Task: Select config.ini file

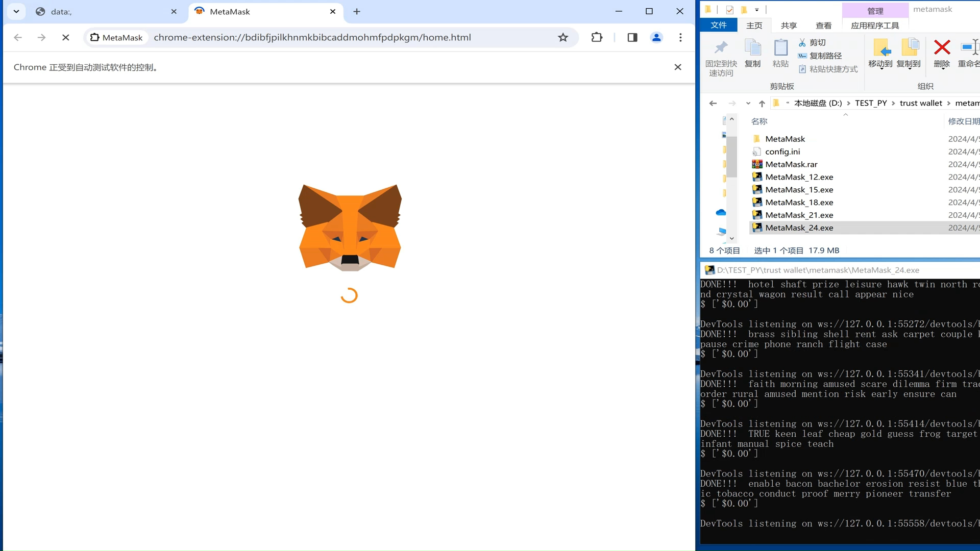Action: tap(782, 152)
